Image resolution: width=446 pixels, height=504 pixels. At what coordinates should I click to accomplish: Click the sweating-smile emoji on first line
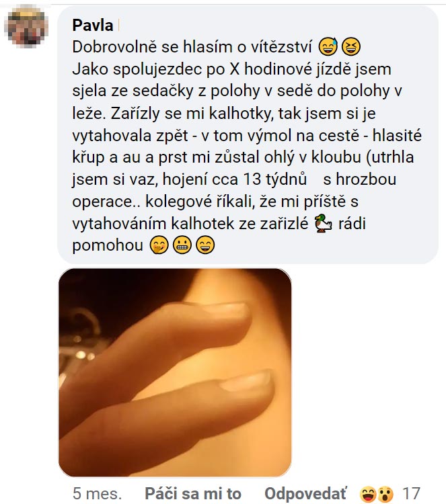point(328,47)
